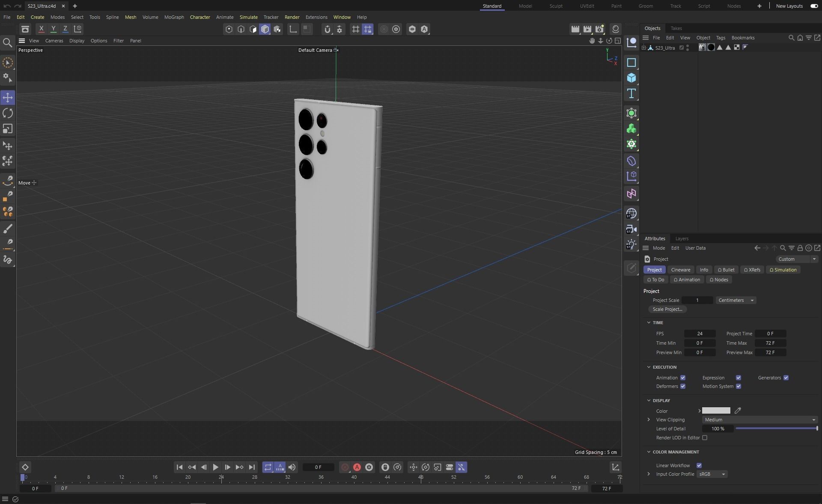
Task: Toggle S23_Ultra visibility dots
Action: click(x=688, y=48)
